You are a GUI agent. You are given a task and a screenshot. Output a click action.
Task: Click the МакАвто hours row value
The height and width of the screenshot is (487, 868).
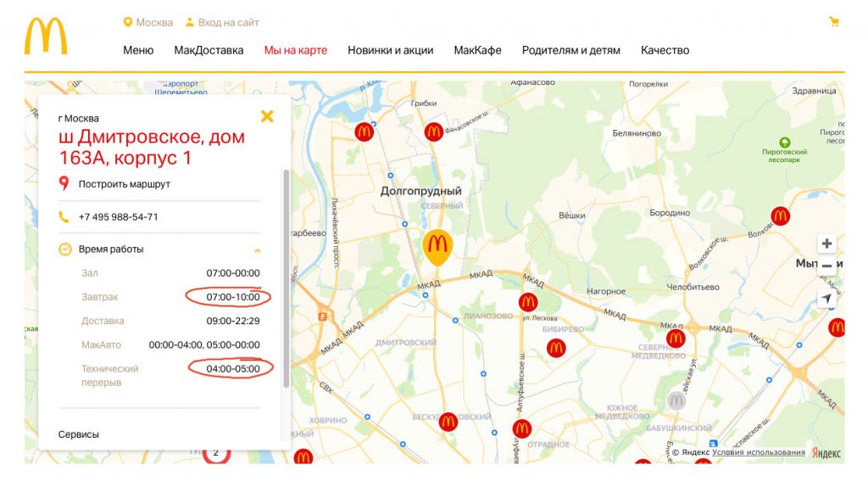coord(204,344)
